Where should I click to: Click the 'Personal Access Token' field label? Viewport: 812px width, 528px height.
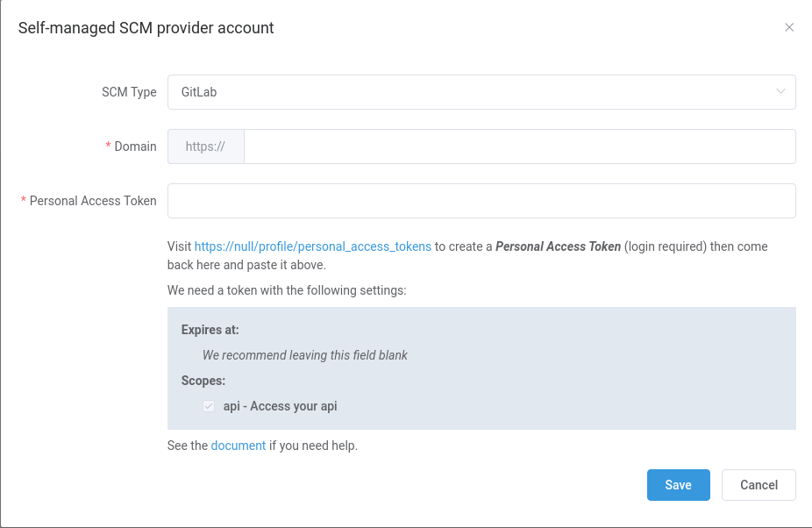click(x=93, y=201)
